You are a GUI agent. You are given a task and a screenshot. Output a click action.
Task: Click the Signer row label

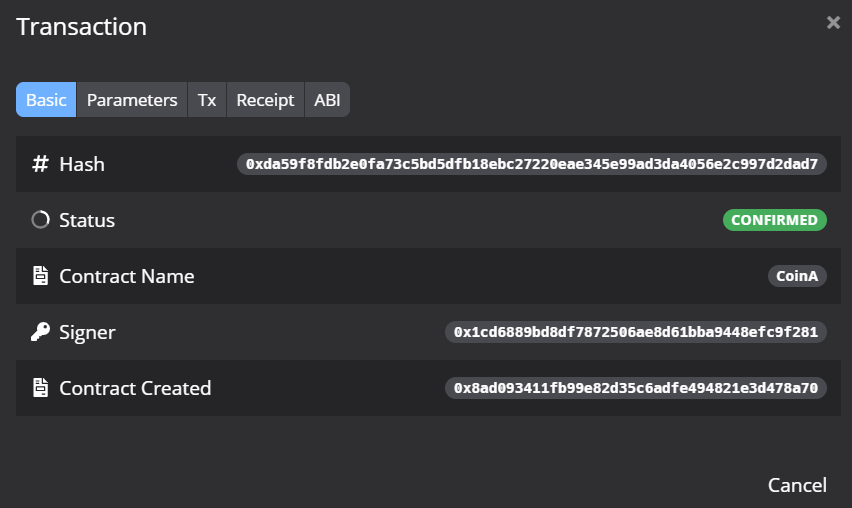tap(87, 332)
